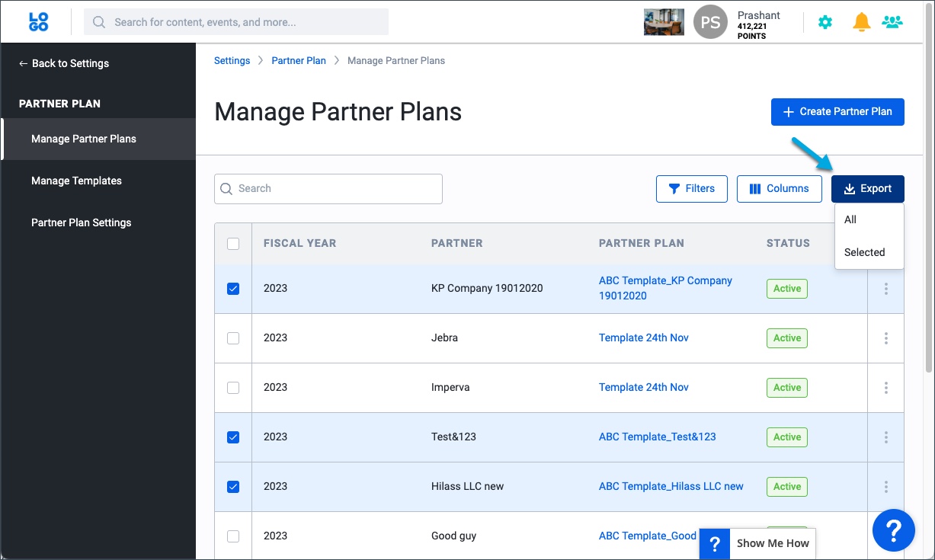This screenshot has width=935, height=560.
Task: Uncheck the Test&123 row checkbox
Action: (233, 437)
